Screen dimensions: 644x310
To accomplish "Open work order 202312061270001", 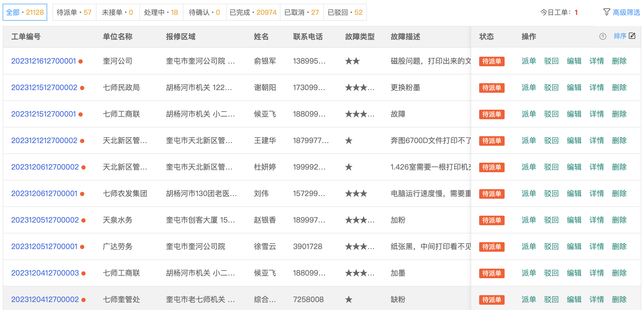I will pos(44,193).
